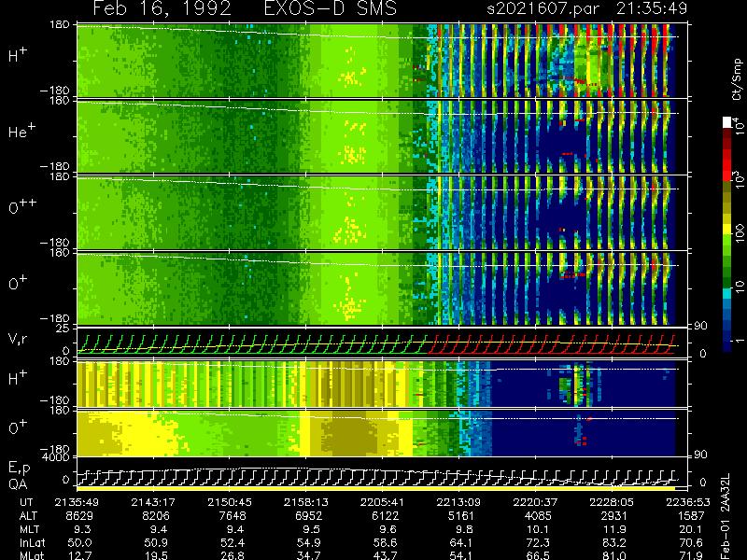Click the MLT value '9.3'

[x=84, y=529]
